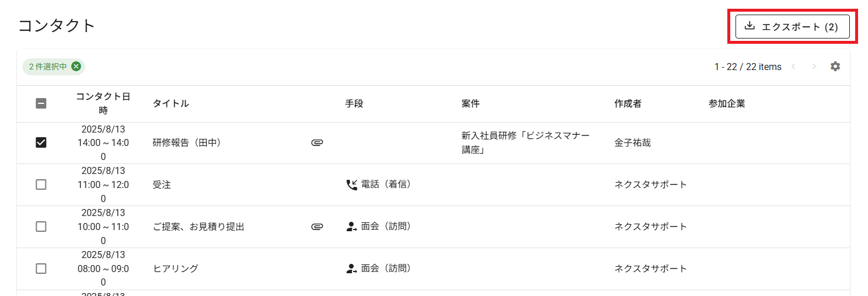
Task: Go to next page arrow
Action: click(814, 67)
